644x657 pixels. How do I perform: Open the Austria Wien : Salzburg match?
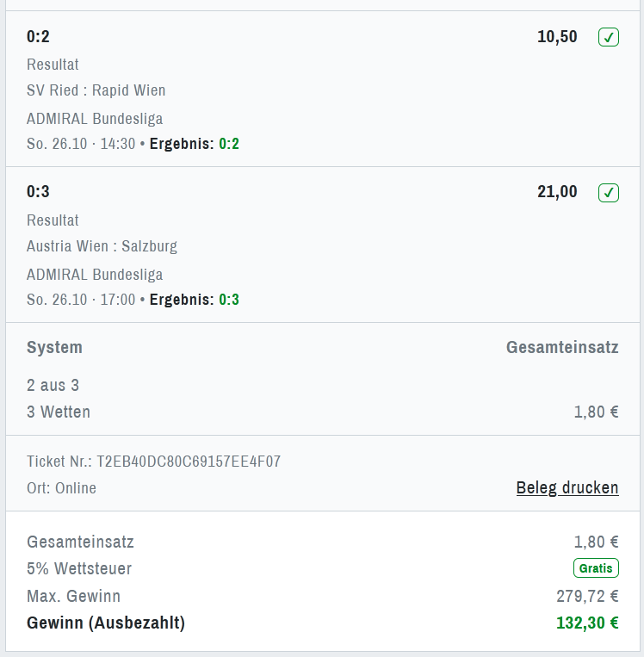coord(102,246)
